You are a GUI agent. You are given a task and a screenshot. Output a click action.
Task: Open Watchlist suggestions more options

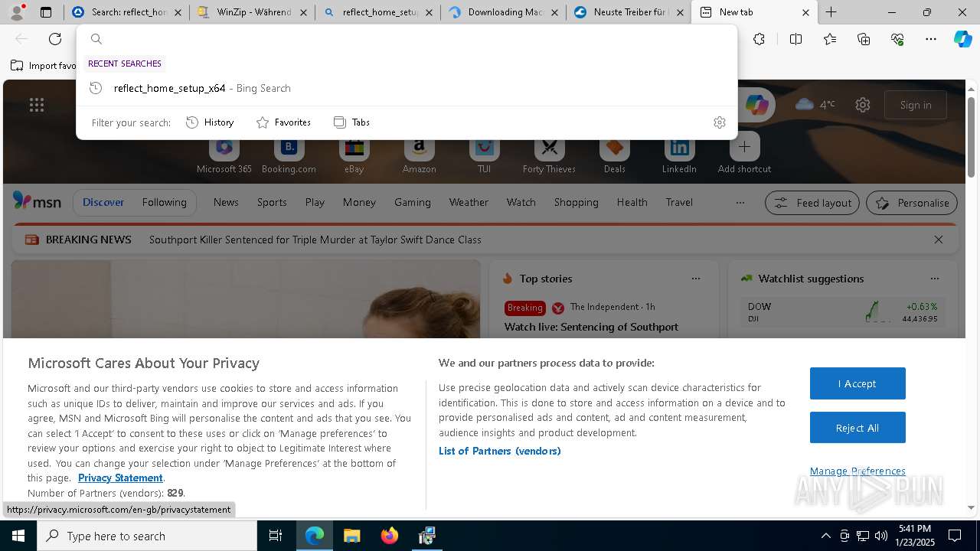pos(935,279)
